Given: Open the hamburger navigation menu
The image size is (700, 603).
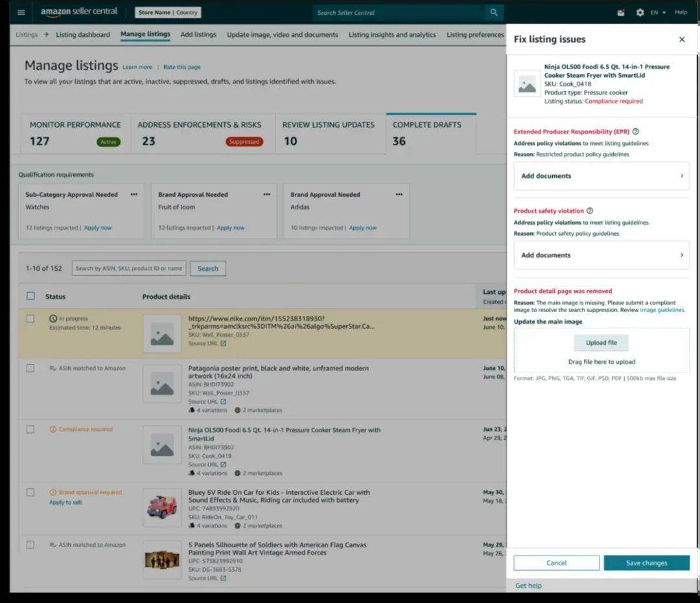Looking at the screenshot, I should point(21,12).
